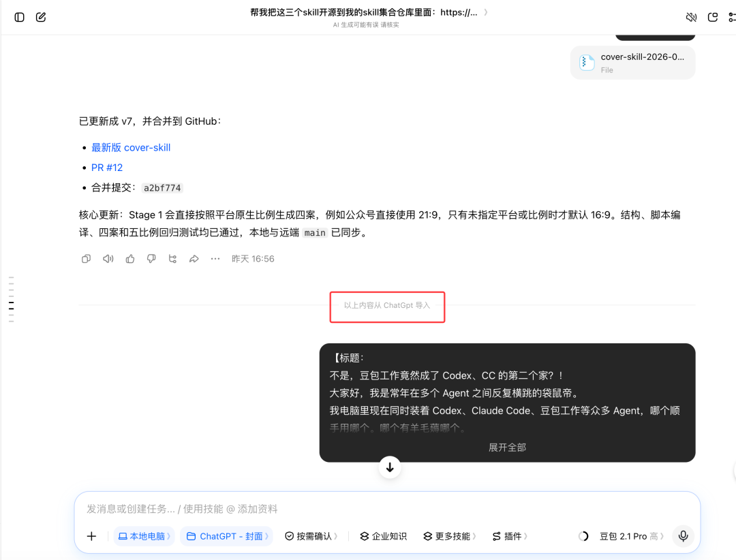This screenshot has height=560, width=736.
Task: Add attachment with plus icon
Action: pos(91,536)
